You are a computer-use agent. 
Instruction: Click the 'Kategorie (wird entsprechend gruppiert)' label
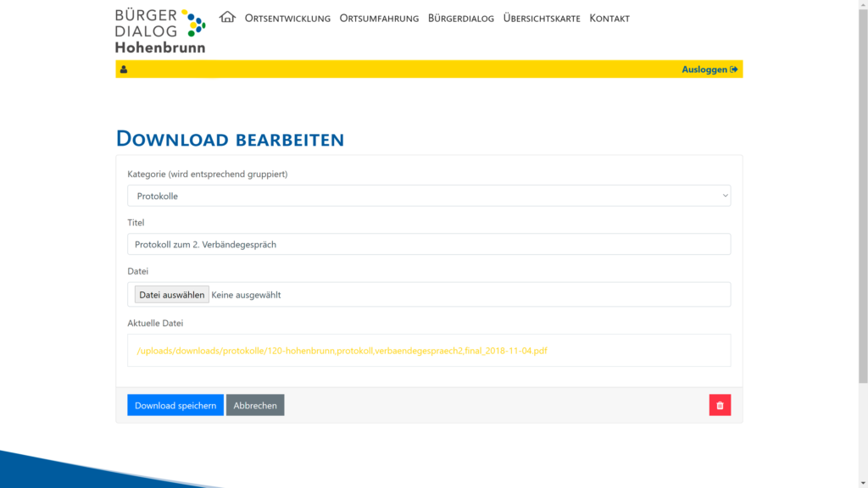pos(208,174)
